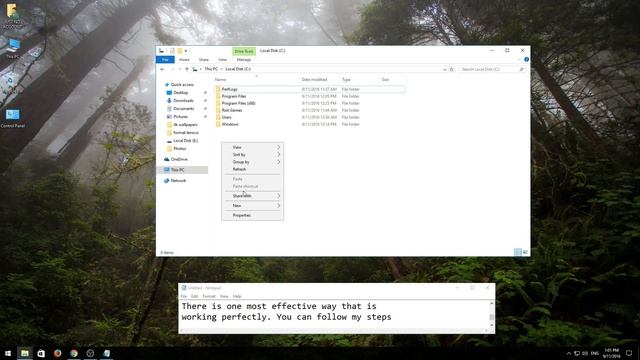640x360 pixels.
Task: Click This PC in the address breadcrumb
Action: coord(211,69)
